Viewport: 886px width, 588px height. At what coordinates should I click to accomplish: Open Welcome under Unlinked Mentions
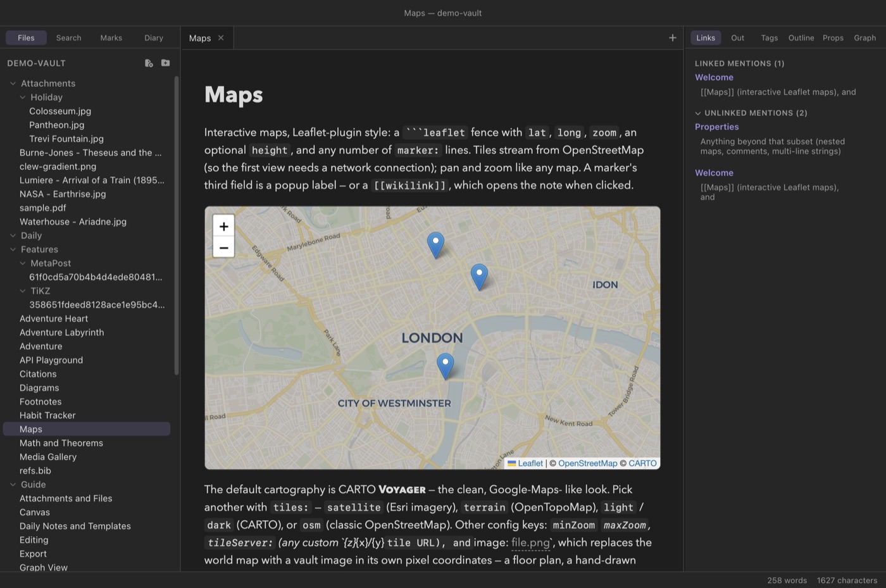(714, 173)
